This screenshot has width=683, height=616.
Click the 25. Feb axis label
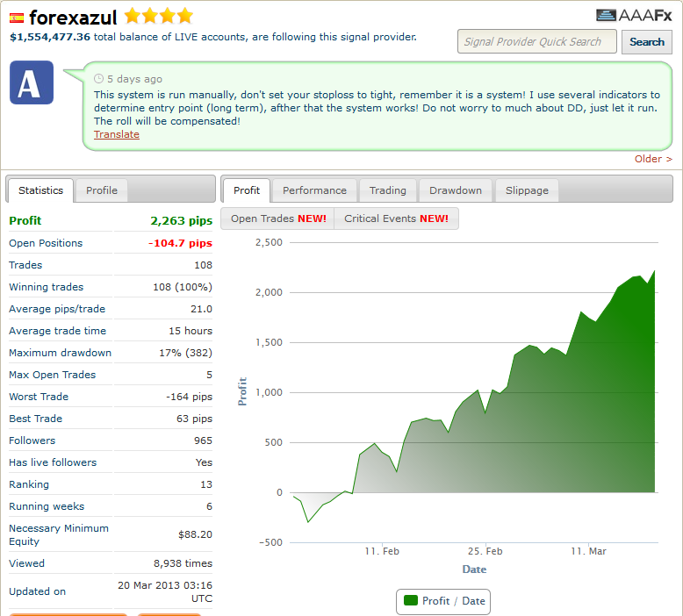(x=485, y=551)
